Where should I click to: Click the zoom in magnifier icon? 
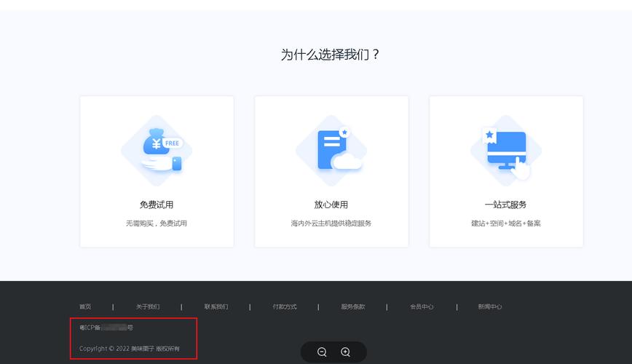(345, 352)
